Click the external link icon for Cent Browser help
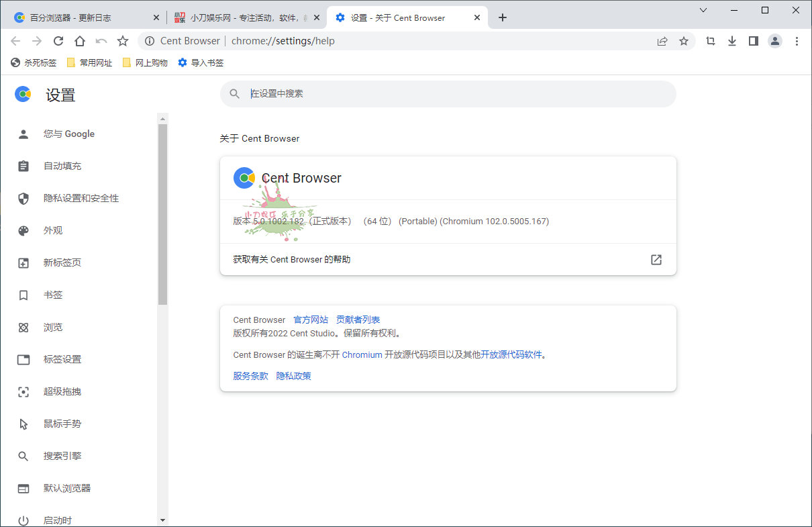Viewport: 812px width, 527px height. coord(656,260)
